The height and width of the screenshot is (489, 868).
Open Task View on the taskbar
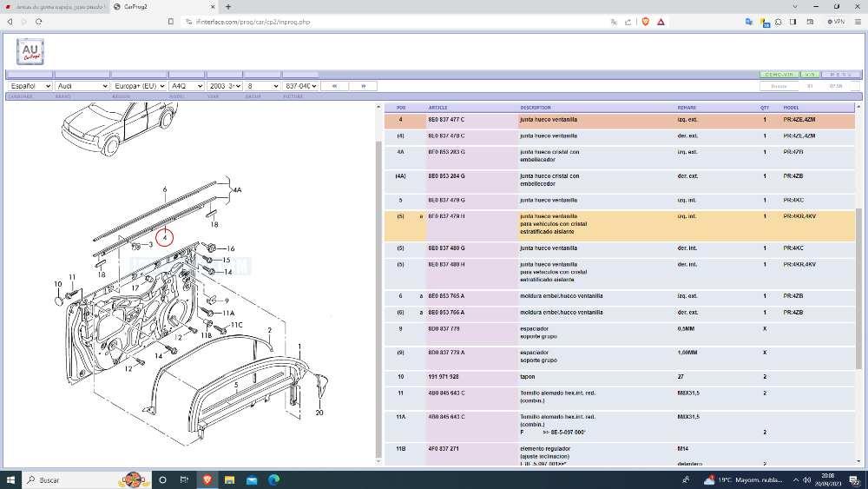pyautogui.click(x=184, y=479)
